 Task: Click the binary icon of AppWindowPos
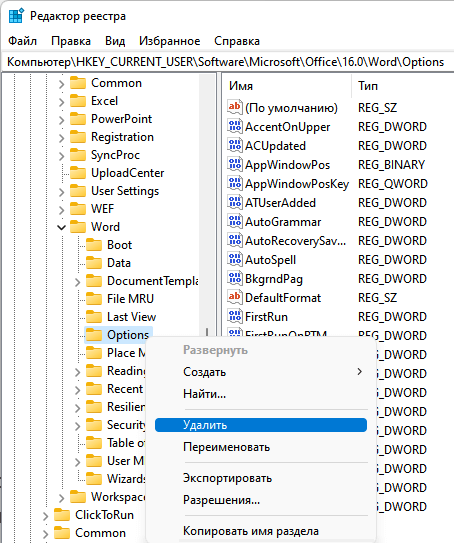(234, 164)
